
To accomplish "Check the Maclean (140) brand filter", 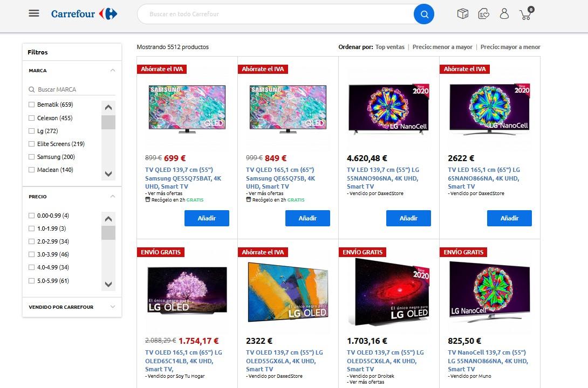I will 31,170.
